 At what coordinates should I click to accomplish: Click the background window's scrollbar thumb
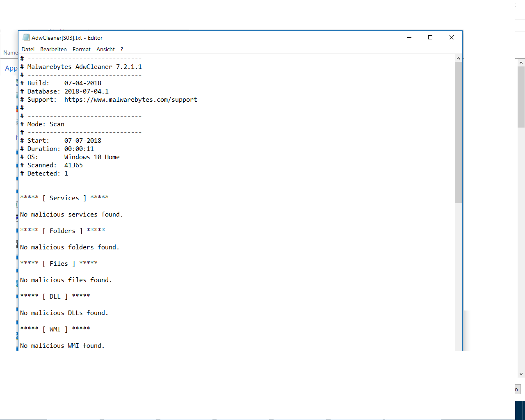521,97
